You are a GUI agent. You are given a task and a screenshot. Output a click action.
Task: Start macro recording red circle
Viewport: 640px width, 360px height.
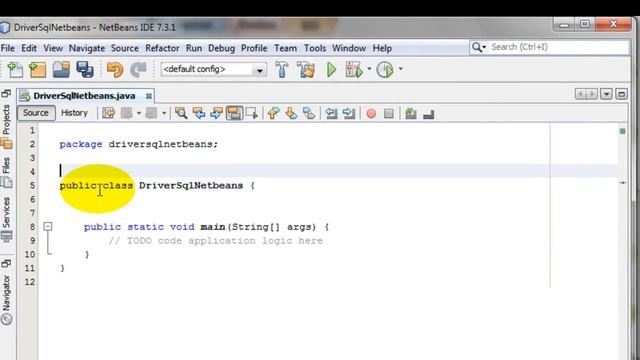click(x=371, y=113)
